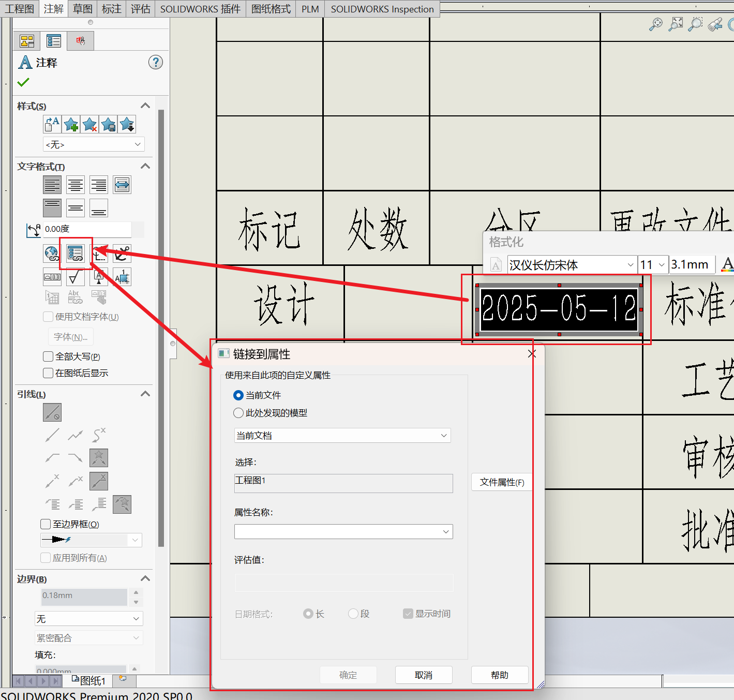Insert a hyperlink with the globe icon
Image resolution: width=734 pixels, height=700 pixels.
point(52,254)
